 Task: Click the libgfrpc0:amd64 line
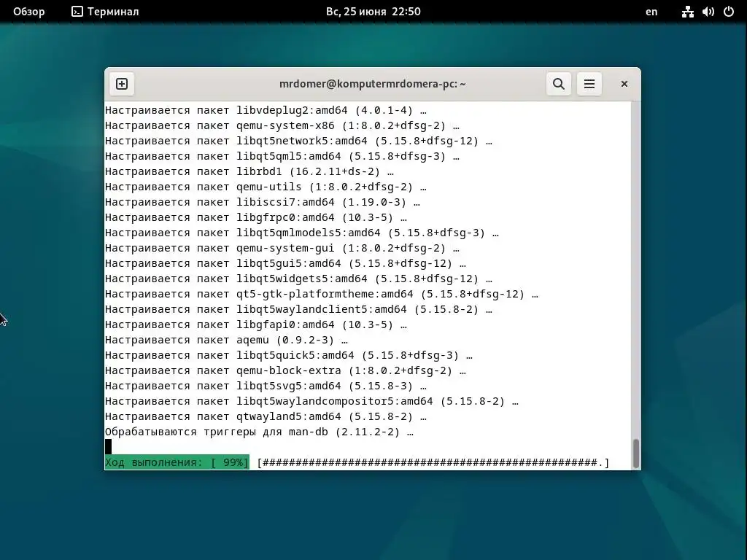[256, 217]
